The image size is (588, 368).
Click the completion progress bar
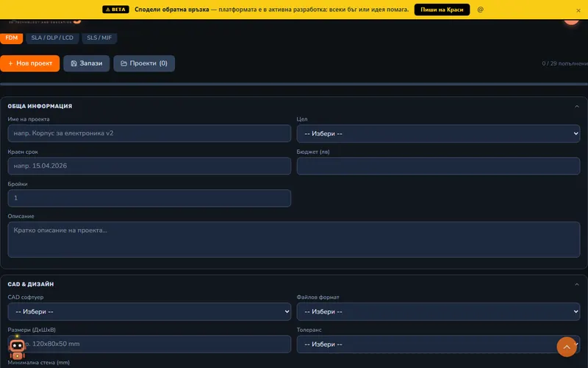[x=294, y=84]
